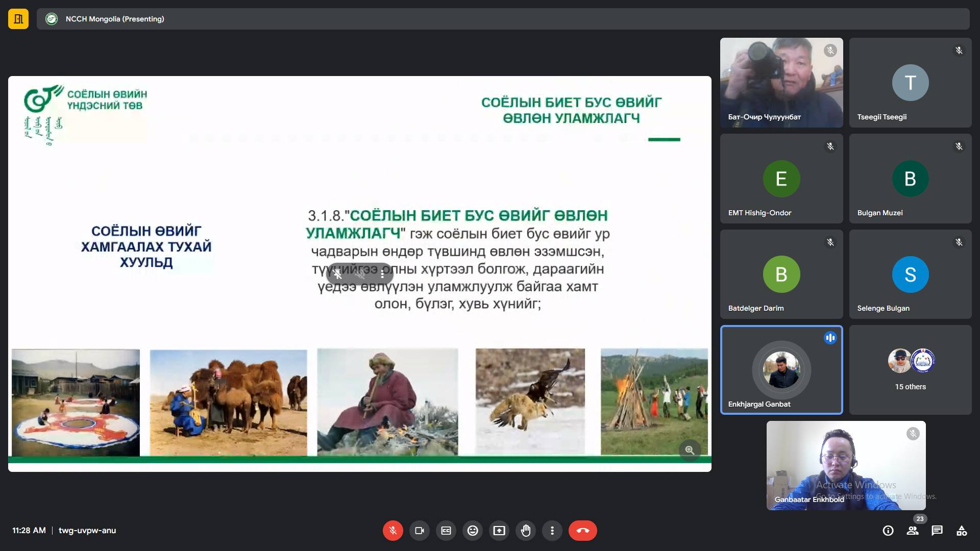Zoom the presentation with magnifier icon
Screen dimensions: 980x551
coord(690,450)
